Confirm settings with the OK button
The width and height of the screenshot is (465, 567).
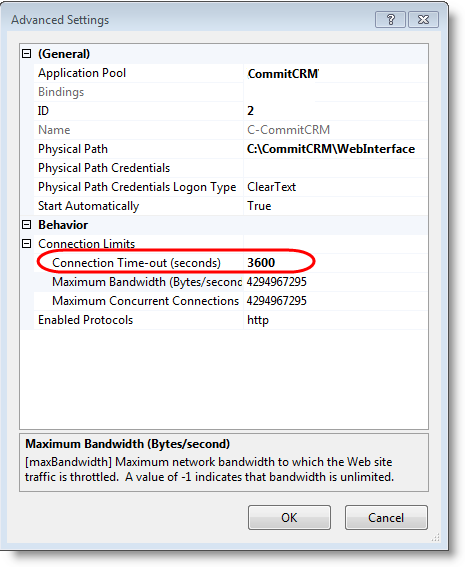tap(289, 517)
